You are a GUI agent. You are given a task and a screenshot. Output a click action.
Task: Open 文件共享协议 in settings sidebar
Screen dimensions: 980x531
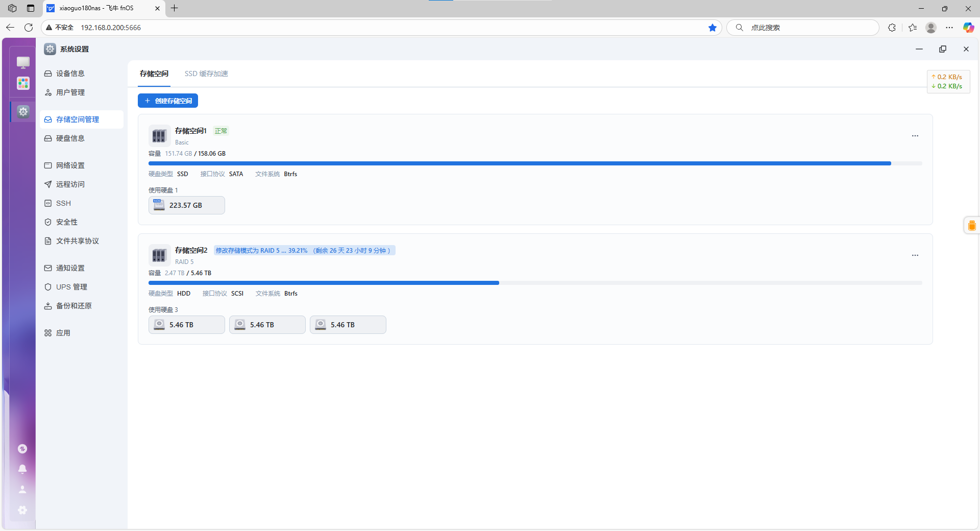tap(82, 241)
